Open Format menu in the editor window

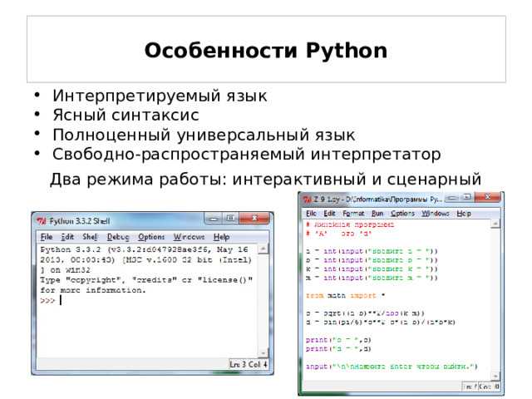coord(353,214)
